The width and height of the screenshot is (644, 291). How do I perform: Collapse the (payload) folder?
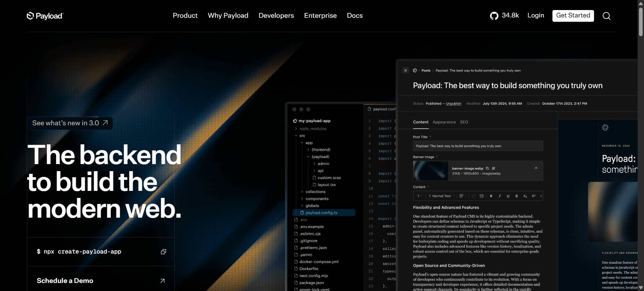[x=308, y=157]
